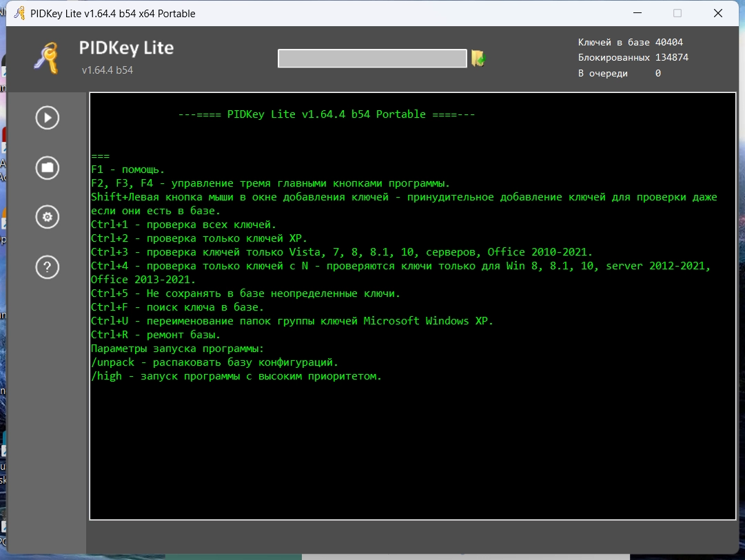Click the app icon in the title bar
The width and height of the screenshot is (745, 560).
(x=19, y=13)
